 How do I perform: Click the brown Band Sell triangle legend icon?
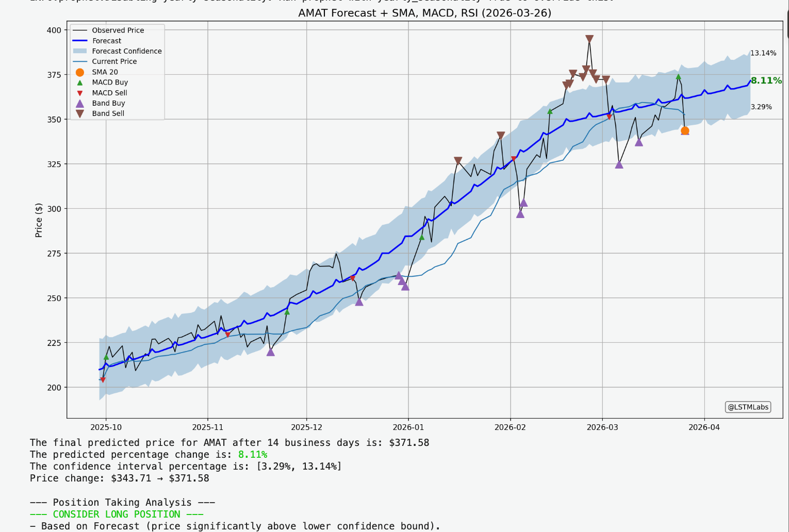click(80, 113)
